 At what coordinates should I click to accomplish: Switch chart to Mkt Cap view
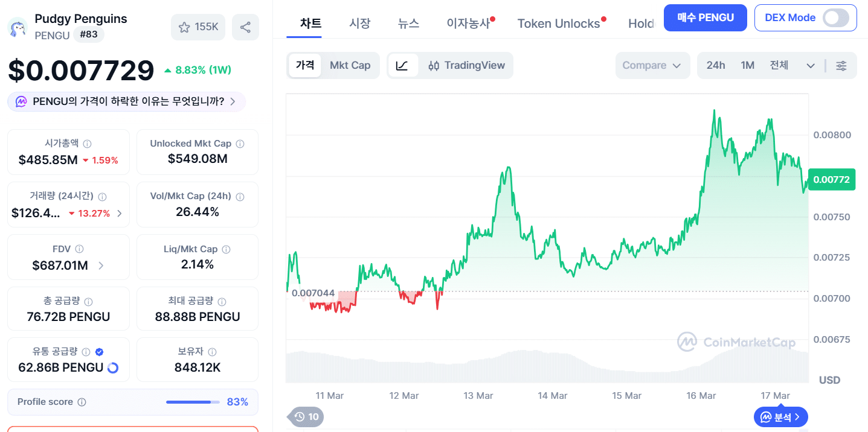(350, 65)
